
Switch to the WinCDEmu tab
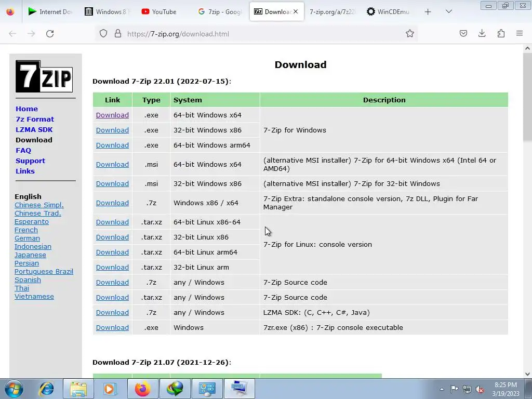pyautogui.click(x=389, y=11)
